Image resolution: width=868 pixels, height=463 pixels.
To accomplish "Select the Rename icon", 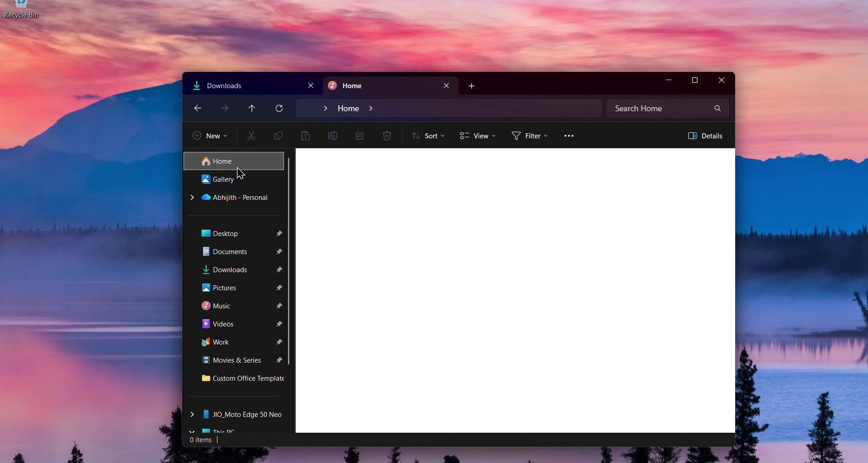I will click(x=333, y=136).
